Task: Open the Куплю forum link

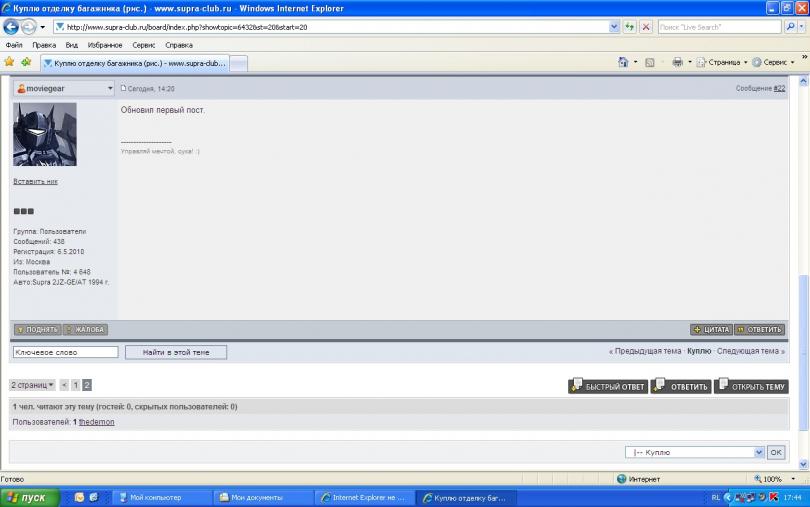Action: tap(699, 351)
